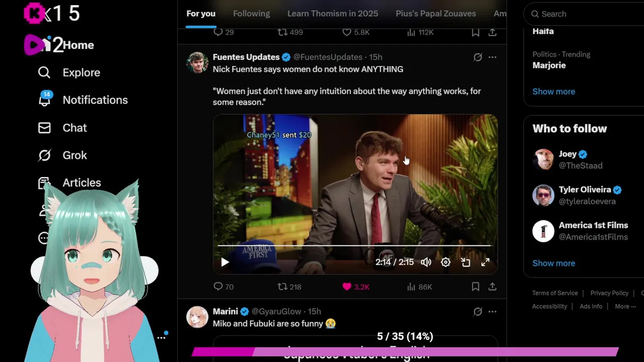Share the top post with 112K views
The image size is (644, 362).
point(493,32)
